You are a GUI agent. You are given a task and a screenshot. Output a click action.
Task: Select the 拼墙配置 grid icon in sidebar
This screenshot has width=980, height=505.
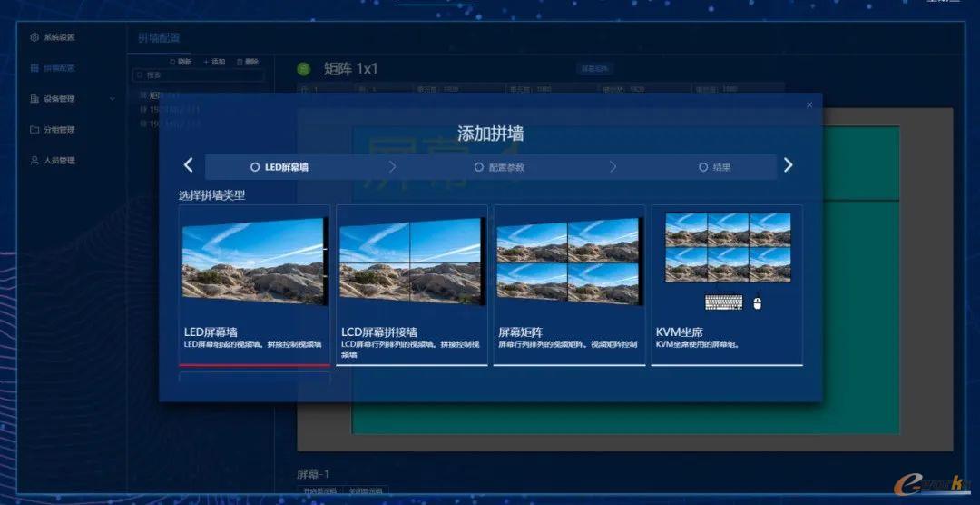point(34,67)
